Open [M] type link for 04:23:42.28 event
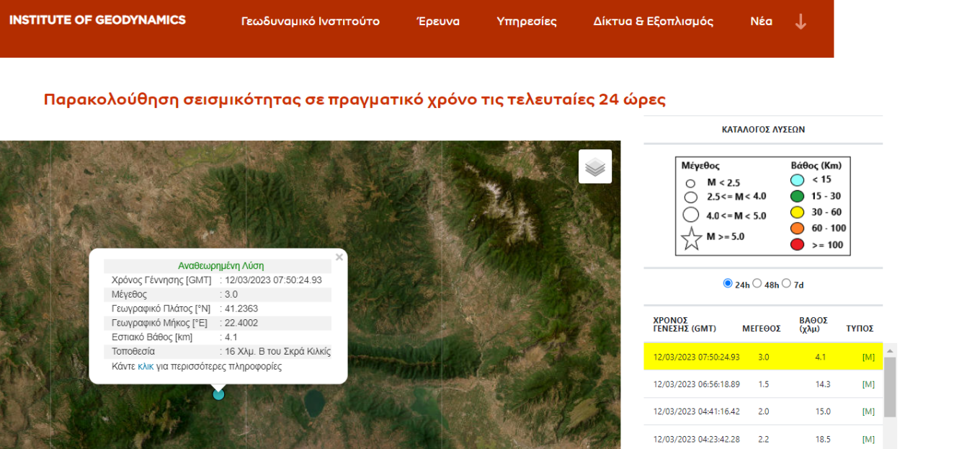The width and height of the screenshot is (980, 449). [868, 439]
